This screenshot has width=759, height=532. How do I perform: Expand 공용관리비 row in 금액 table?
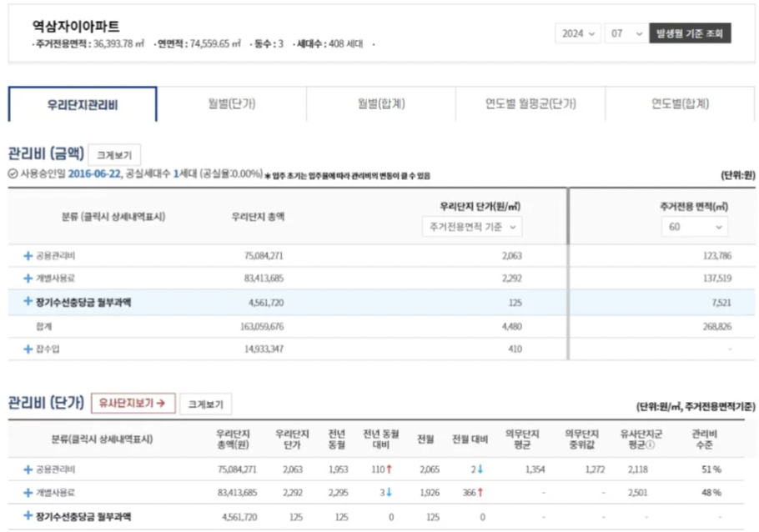coord(28,256)
